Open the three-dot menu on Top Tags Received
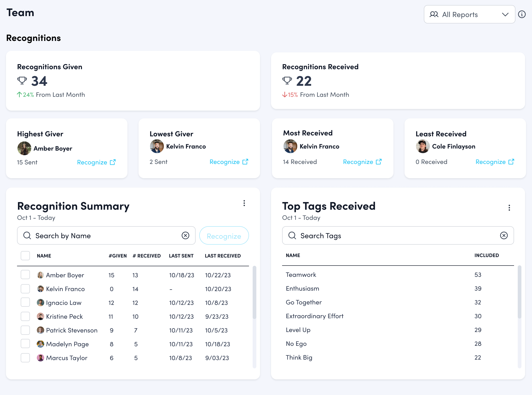This screenshot has height=395, width=532. coord(509,208)
